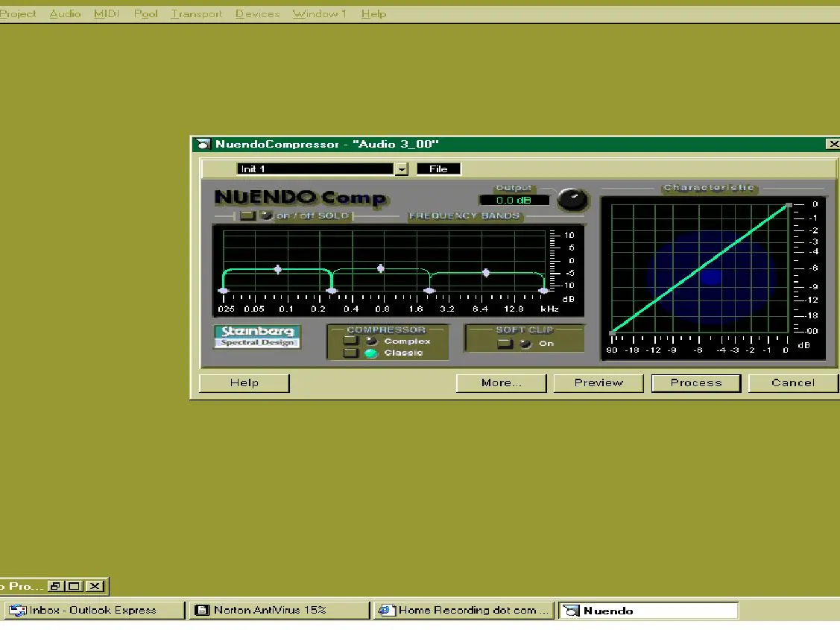
Task: Click the Preview button
Action: [x=599, y=383]
